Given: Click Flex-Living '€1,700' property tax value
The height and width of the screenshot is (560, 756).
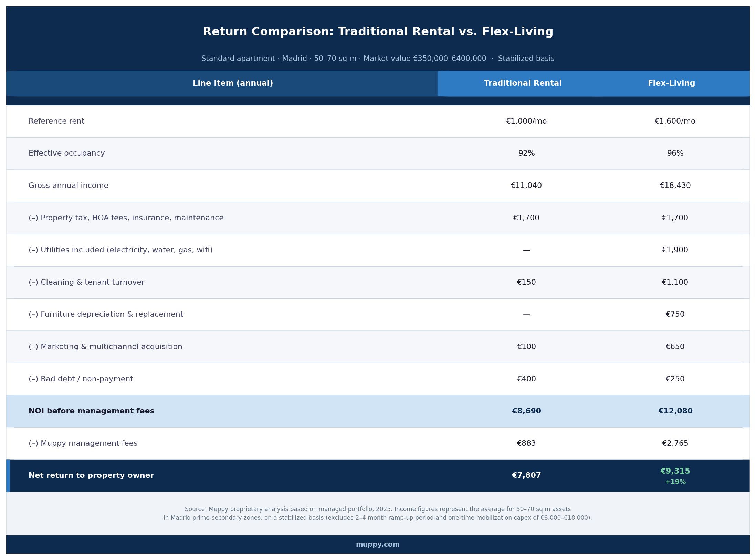Looking at the screenshot, I should tap(675, 218).
